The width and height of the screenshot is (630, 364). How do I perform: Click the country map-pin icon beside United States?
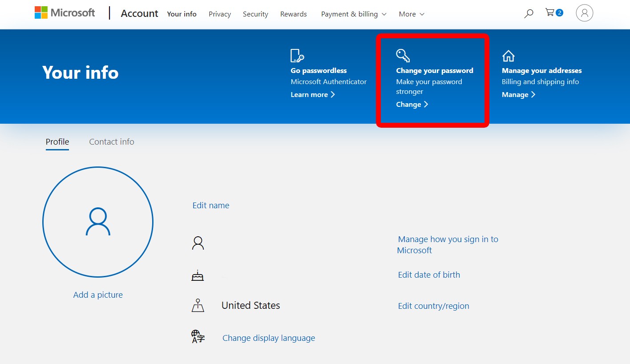[x=198, y=305]
